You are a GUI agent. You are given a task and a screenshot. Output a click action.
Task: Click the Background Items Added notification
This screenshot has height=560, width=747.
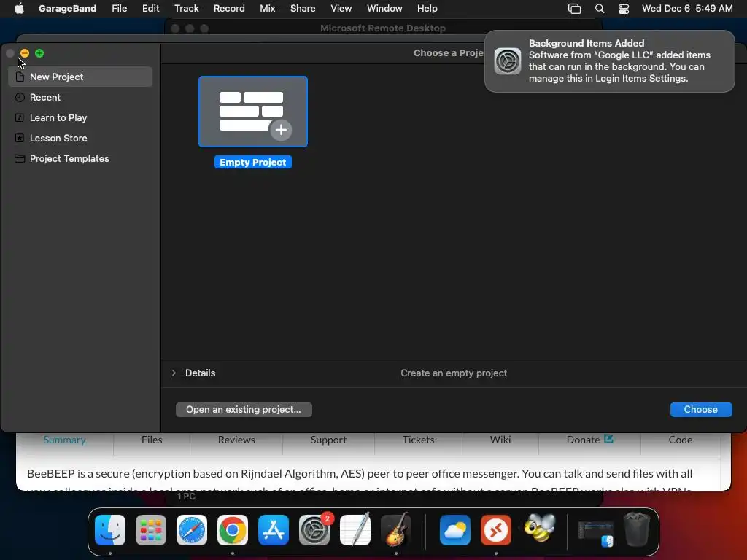(x=610, y=61)
